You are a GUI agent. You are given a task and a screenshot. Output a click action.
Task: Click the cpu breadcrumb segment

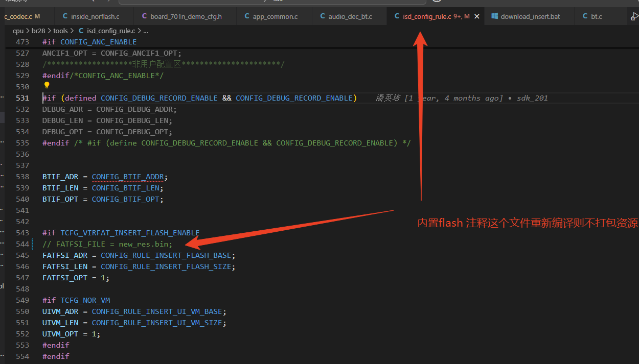pos(18,31)
